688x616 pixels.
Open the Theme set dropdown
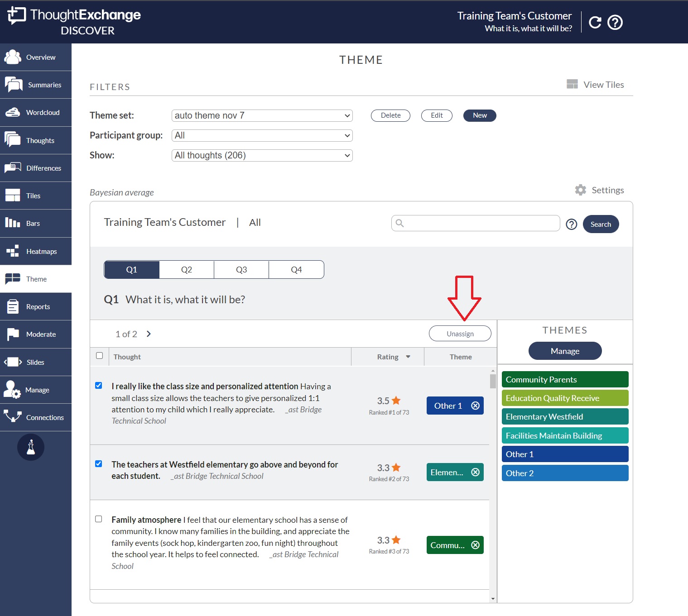coord(262,115)
